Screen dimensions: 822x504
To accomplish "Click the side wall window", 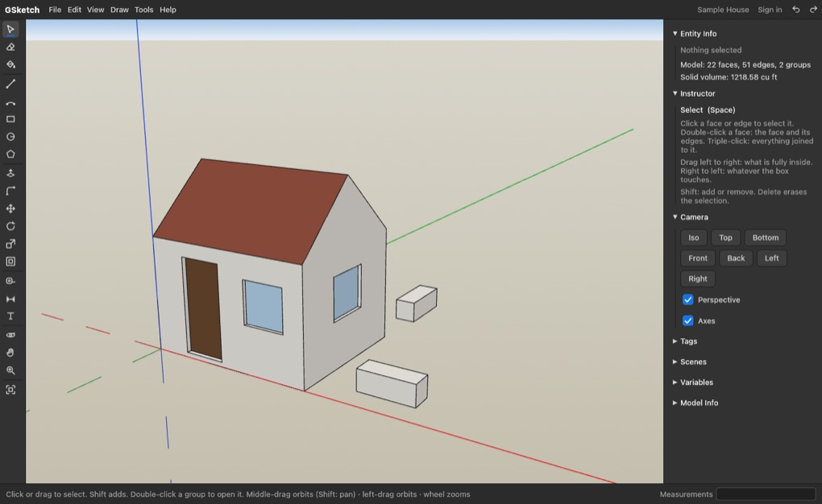I will point(347,292).
